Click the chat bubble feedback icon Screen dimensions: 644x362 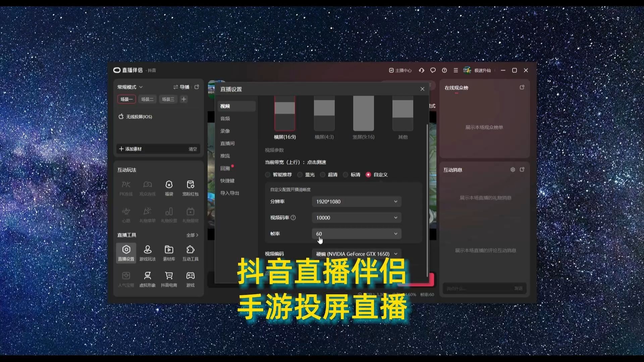(x=433, y=70)
